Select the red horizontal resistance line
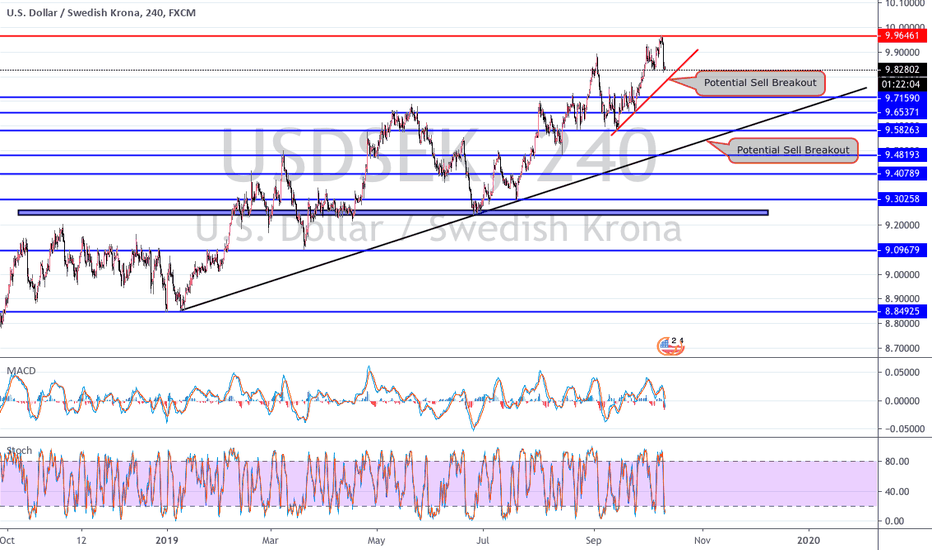Viewport: 932px width, 550px height. [x=439, y=36]
